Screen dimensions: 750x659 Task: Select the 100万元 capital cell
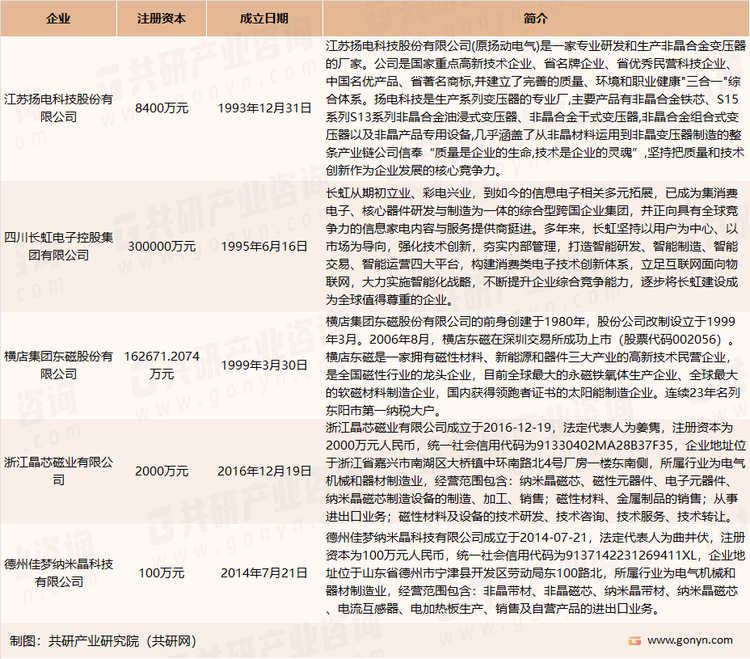pos(161,573)
